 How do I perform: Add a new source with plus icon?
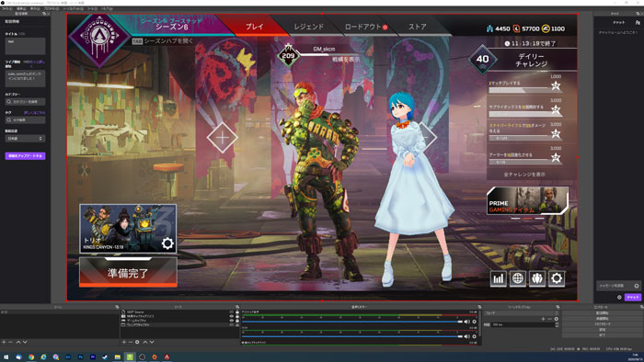(124, 342)
